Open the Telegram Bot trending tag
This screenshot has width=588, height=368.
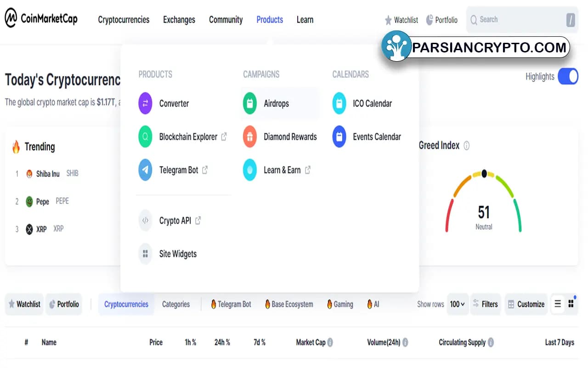tap(231, 304)
